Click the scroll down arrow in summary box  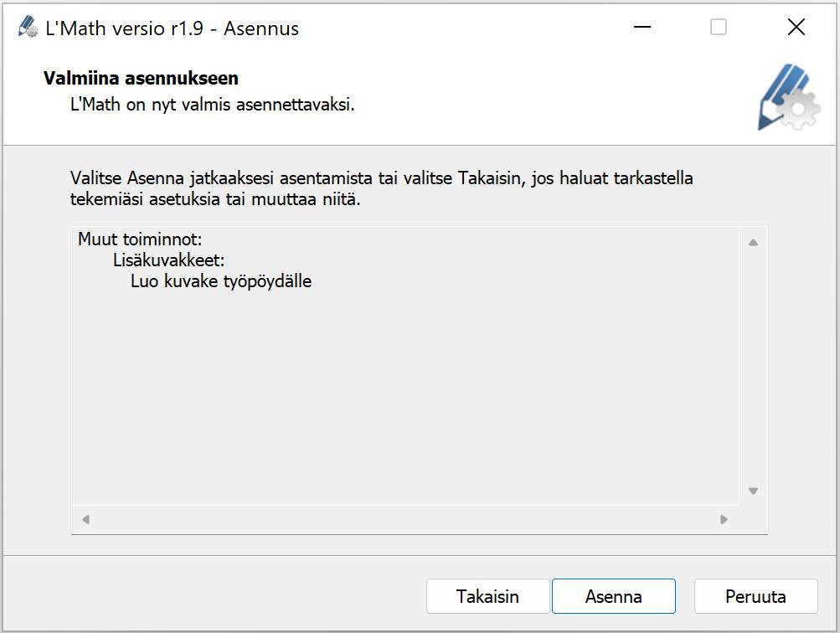point(753,491)
